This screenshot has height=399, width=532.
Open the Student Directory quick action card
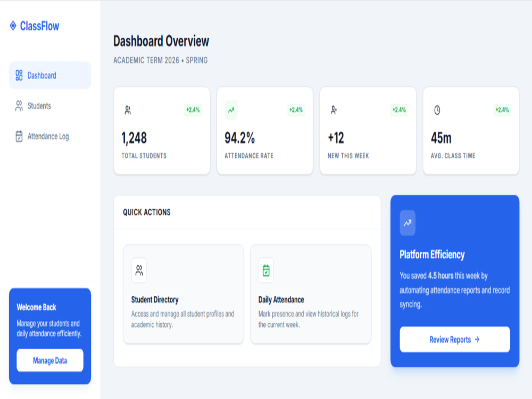[183, 294]
